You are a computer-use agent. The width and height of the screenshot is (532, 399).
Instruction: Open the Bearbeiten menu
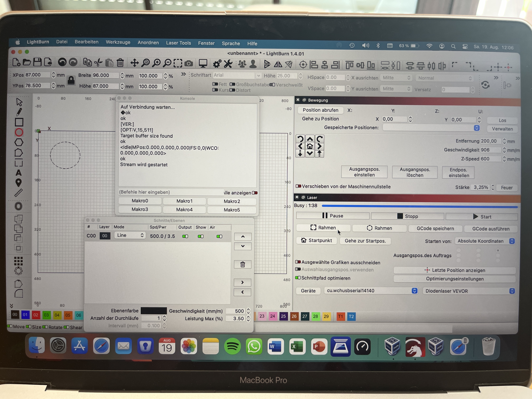87,42
